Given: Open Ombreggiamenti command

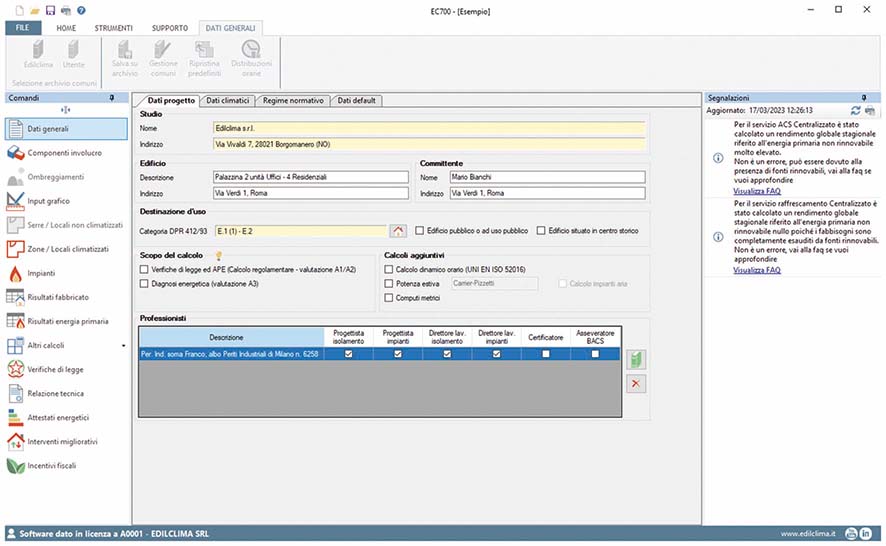Looking at the screenshot, I should click(67, 177).
